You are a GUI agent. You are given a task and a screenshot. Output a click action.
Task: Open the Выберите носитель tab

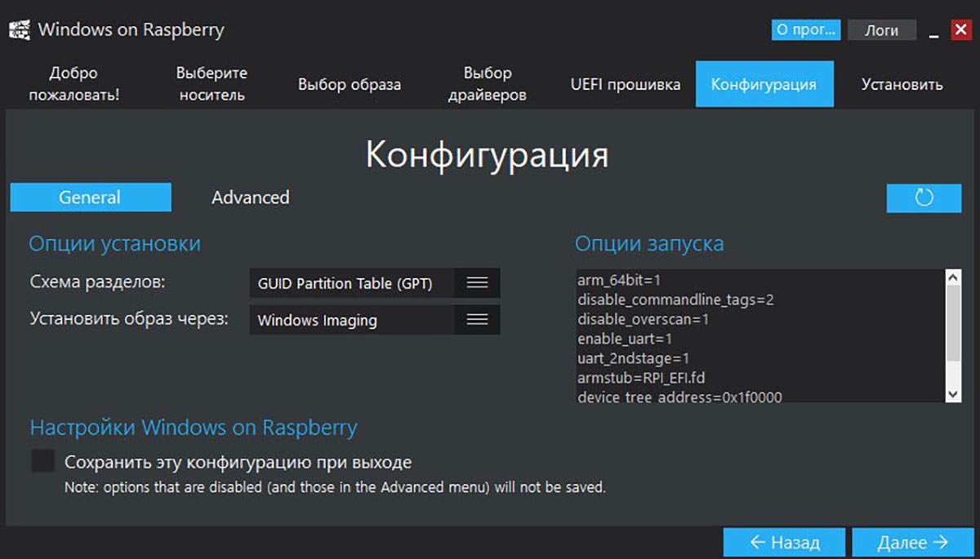[x=211, y=84]
